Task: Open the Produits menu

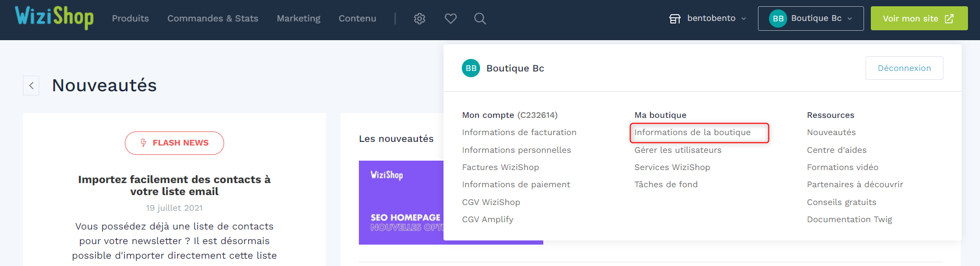Action: pyautogui.click(x=131, y=19)
